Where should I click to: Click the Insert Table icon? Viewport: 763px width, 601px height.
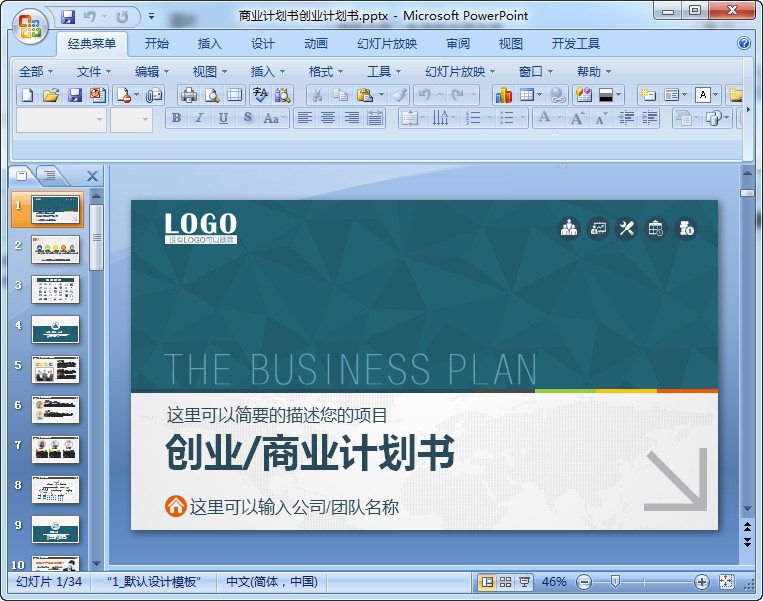click(527, 95)
